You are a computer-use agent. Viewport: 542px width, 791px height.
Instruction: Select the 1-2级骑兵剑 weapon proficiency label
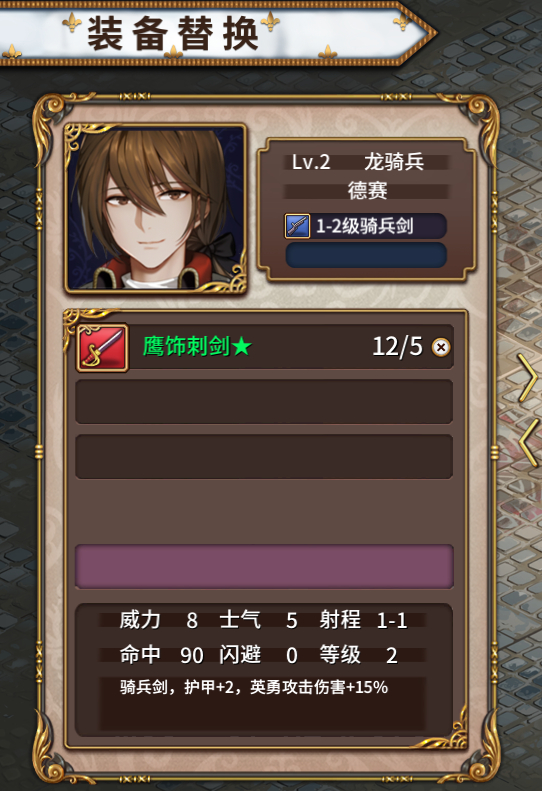[x=365, y=226]
